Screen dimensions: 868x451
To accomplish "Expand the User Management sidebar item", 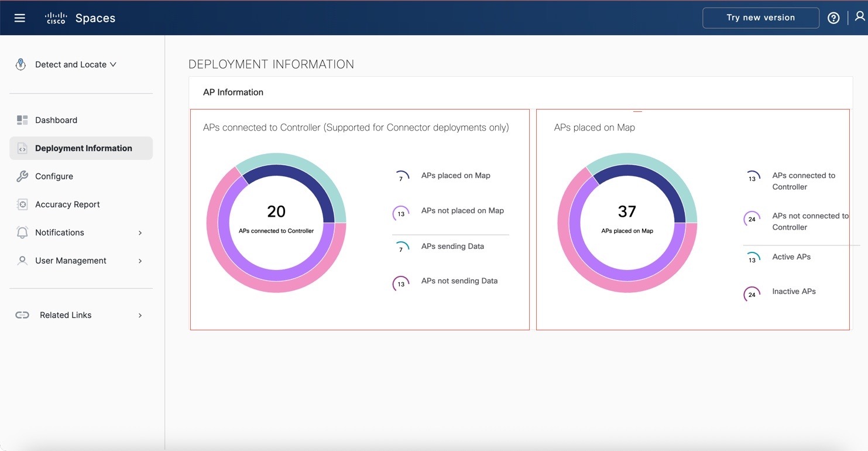I will [x=140, y=260].
